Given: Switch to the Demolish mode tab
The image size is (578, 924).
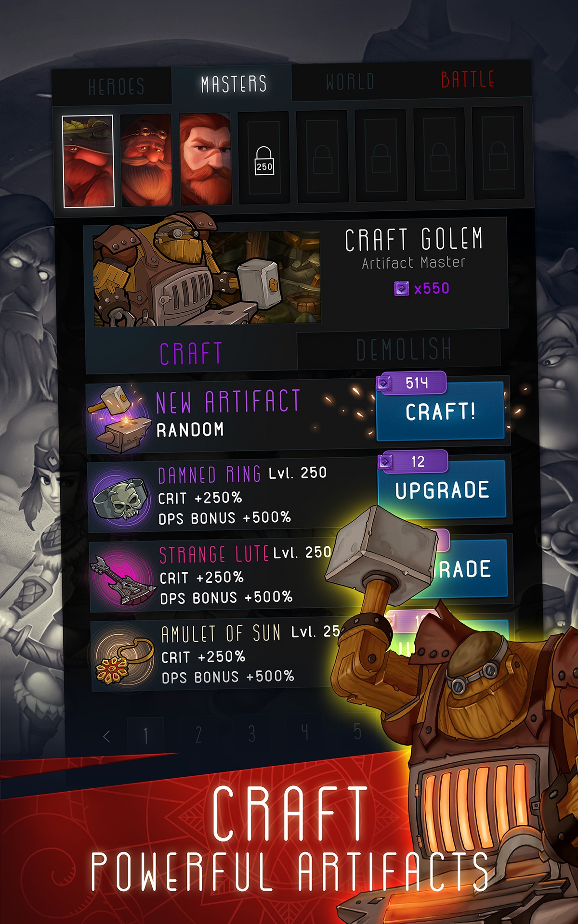Looking at the screenshot, I should pos(404,349).
